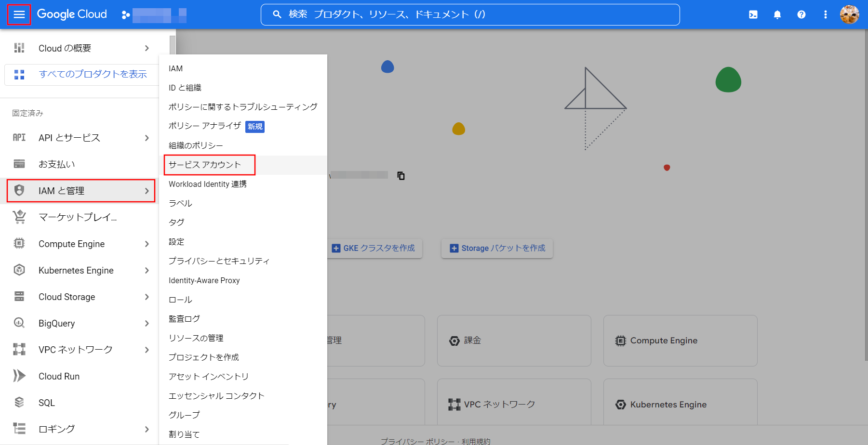The width and height of the screenshot is (868, 445).
Task: Copy the project ID with copy icon
Action: point(401,176)
